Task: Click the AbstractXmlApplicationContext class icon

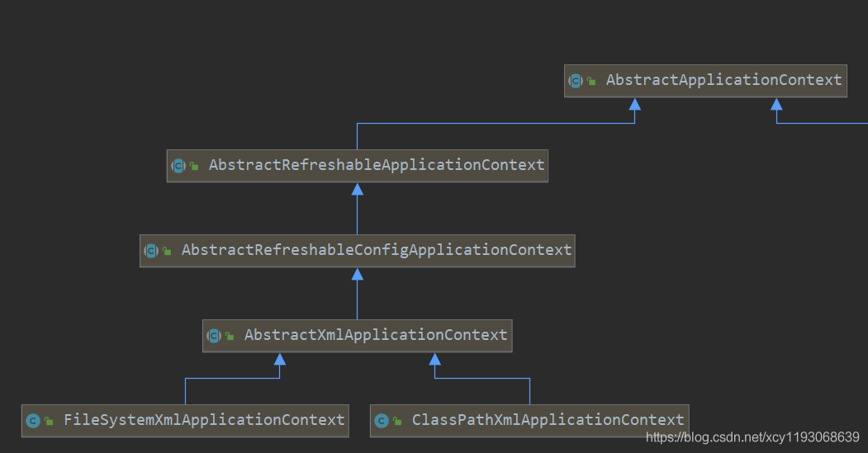Action: [214, 336]
